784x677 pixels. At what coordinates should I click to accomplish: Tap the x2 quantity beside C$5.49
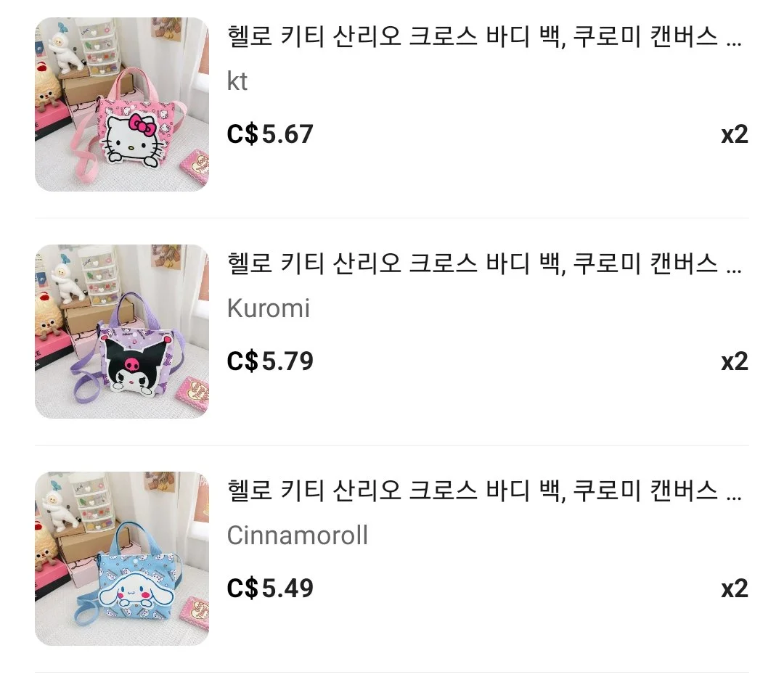[x=735, y=588]
